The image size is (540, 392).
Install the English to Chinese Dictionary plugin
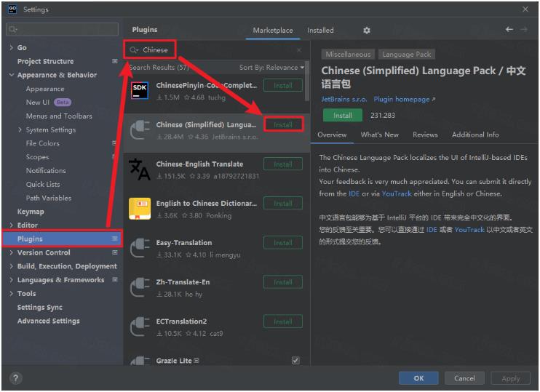point(283,204)
